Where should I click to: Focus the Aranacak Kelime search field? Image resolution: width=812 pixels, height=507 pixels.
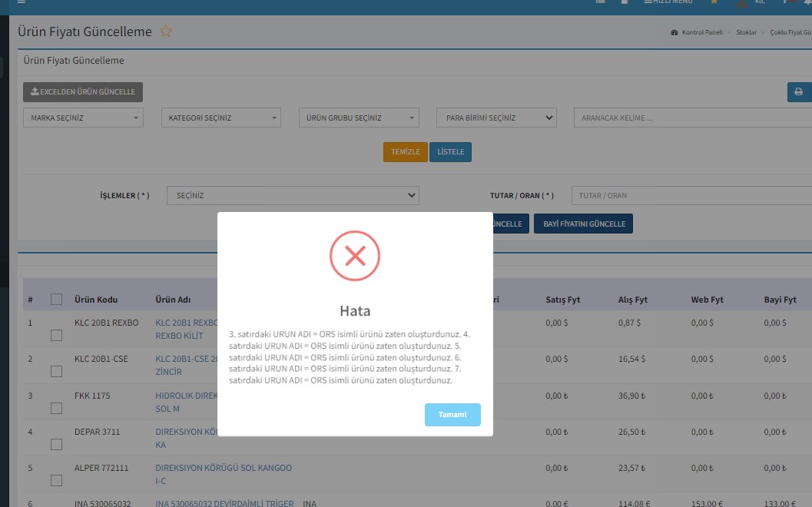tap(691, 118)
